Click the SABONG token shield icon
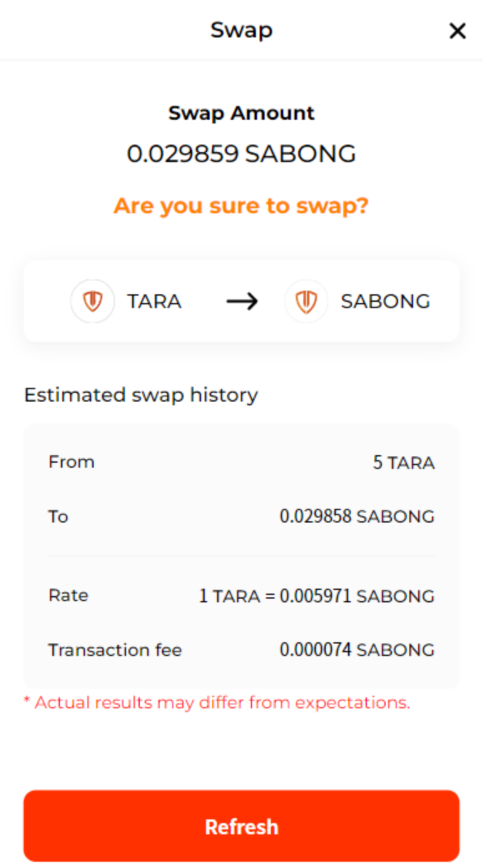 coord(306,301)
